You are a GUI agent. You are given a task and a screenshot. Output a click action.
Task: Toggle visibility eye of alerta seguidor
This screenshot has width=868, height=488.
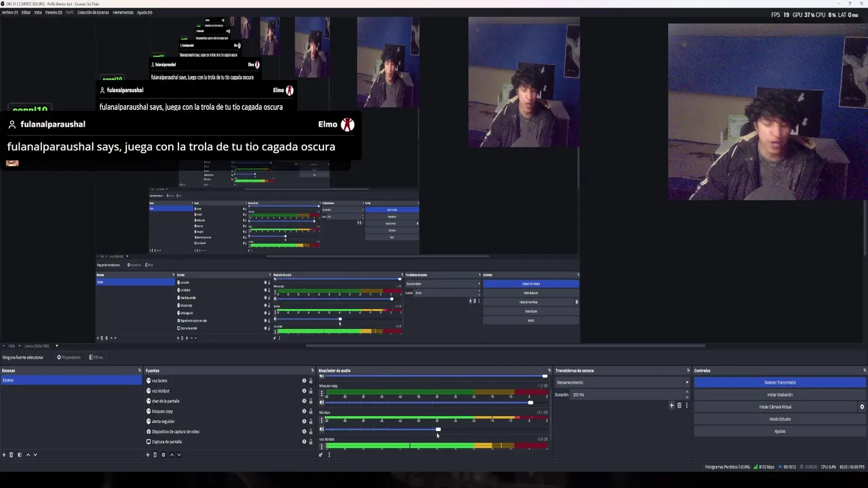pyautogui.click(x=304, y=422)
